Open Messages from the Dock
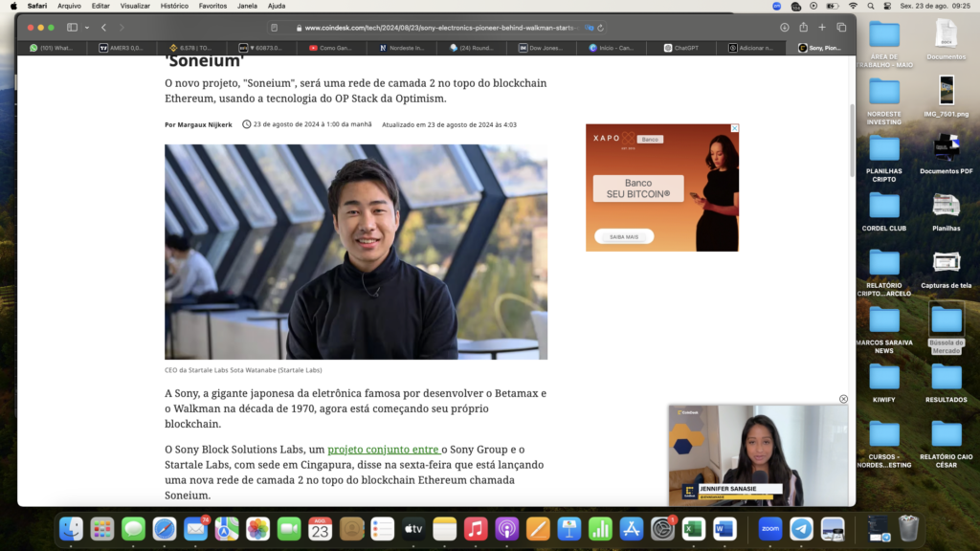 point(133,529)
